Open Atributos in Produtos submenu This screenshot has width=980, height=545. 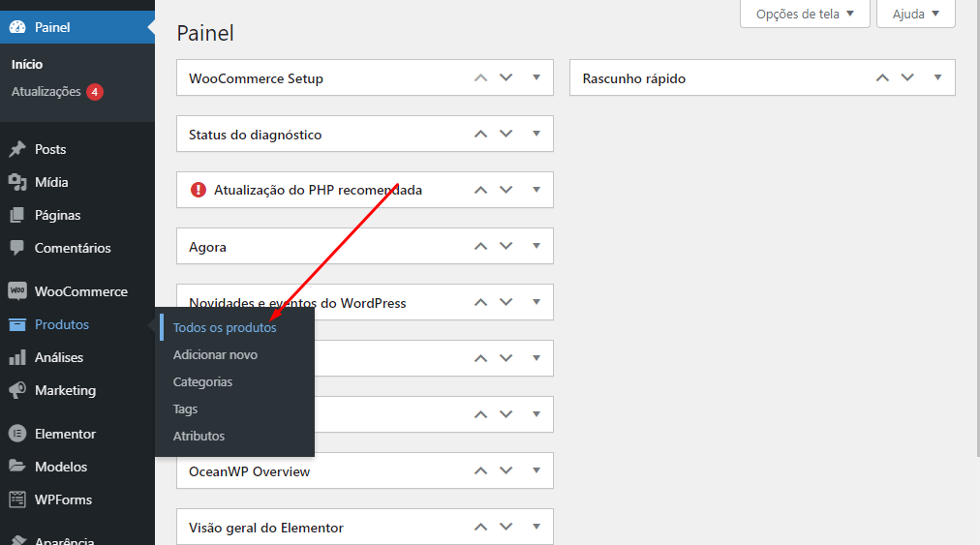click(199, 436)
